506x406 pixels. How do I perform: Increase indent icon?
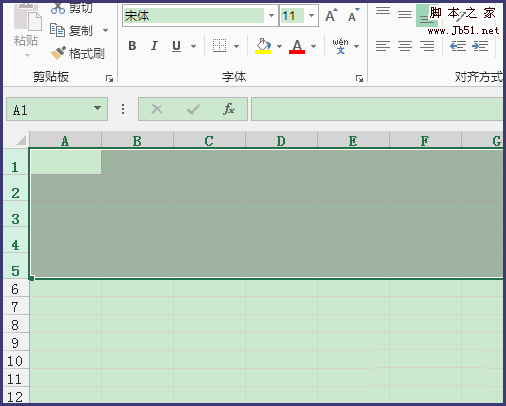tap(480, 46)
